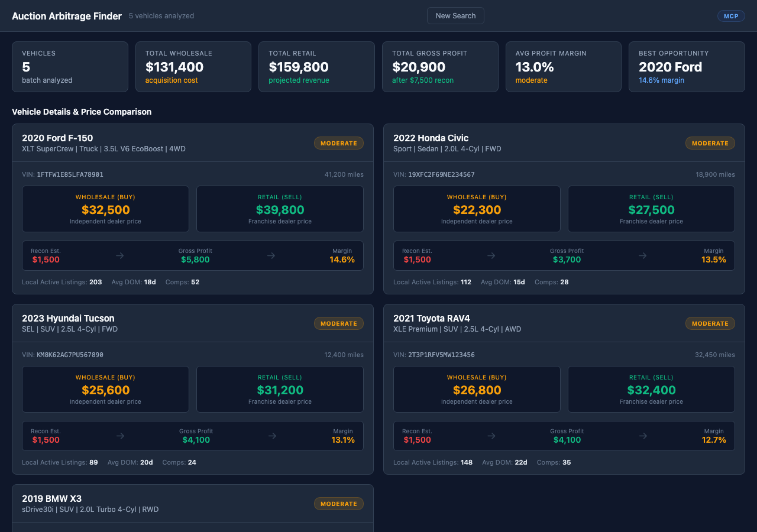Click the arrow after Recon Est. on Hyundai Tucson
This screenshot has width=757, height=532.
pyautogui.click(x=120, y=436)
